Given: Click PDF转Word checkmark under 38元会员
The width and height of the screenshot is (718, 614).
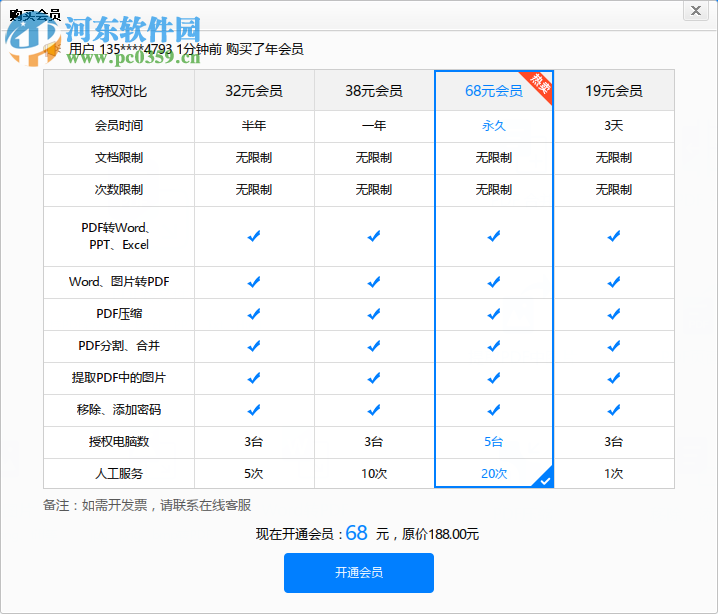Looking at the screenshot, I should tap(374, 236).
